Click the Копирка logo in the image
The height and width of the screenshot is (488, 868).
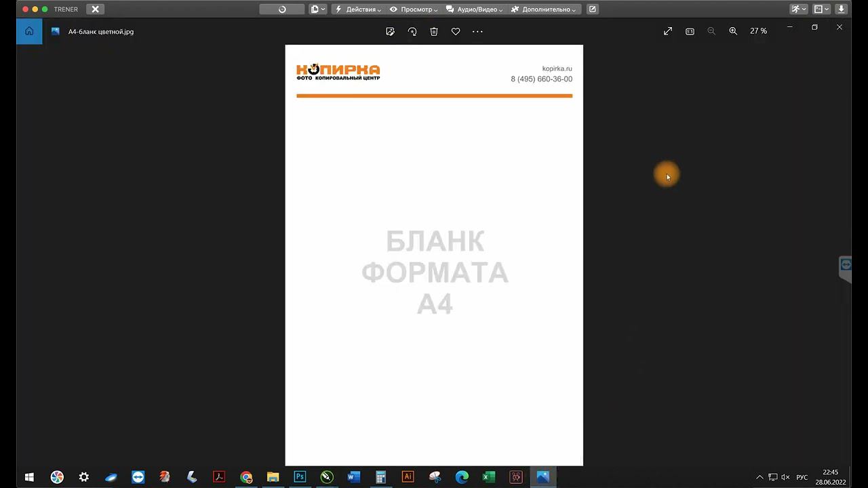pyautogui.click(x=338, y=71)
